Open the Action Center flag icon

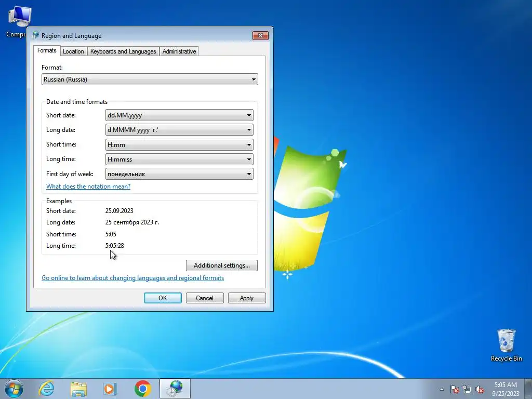[455, 390]
